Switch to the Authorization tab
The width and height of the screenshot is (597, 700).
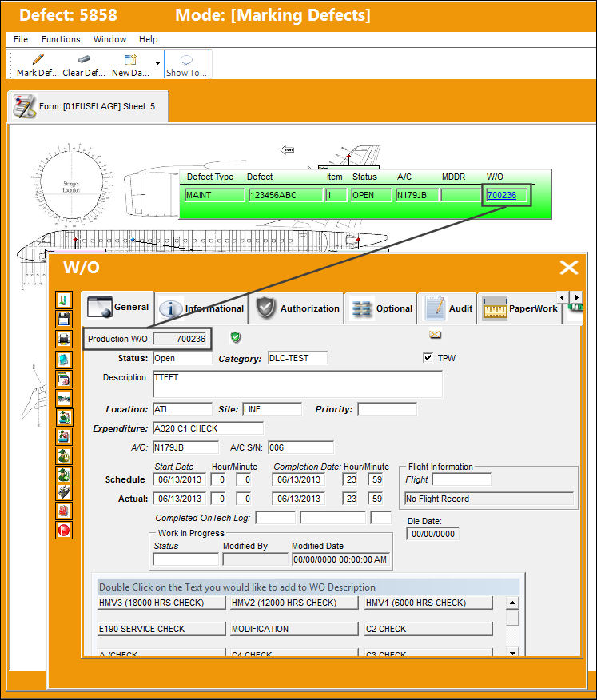(297, 308)
